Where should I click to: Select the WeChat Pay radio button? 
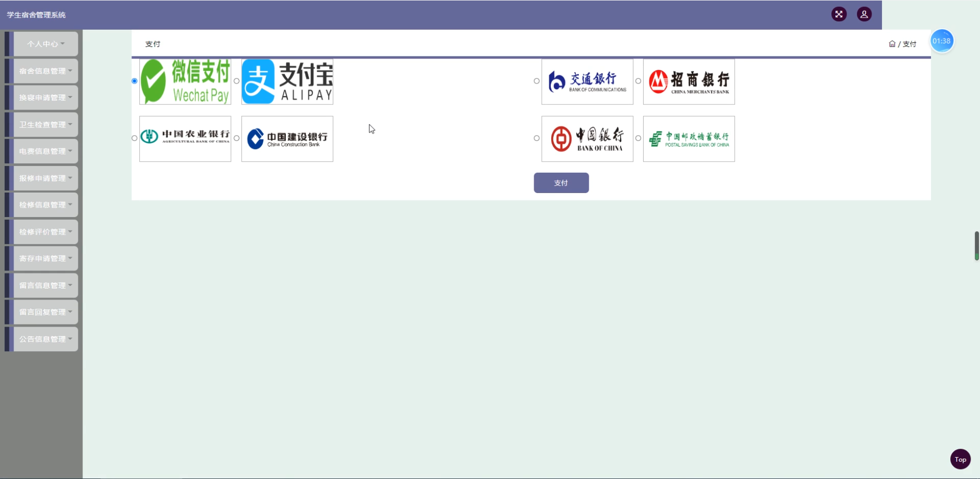coord(135,81)
